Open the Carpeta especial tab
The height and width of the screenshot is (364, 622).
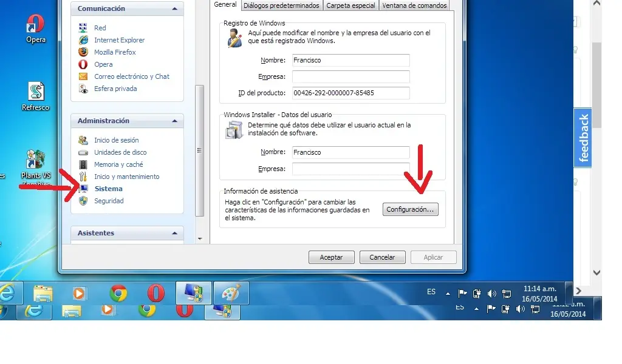click(x=350, y=5)
